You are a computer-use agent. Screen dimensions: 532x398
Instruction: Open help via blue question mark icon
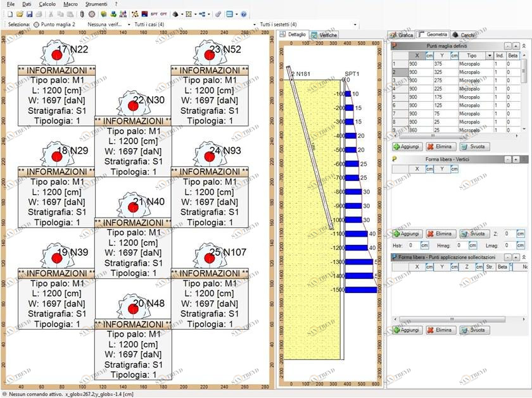click(x=243, y=14)
